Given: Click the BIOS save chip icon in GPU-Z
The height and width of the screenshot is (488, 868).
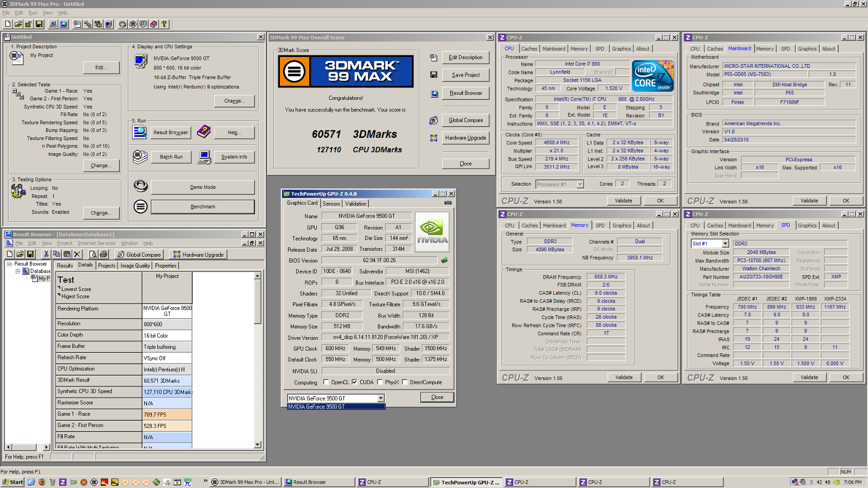Looking at the screenshot, I should (444, 260).
